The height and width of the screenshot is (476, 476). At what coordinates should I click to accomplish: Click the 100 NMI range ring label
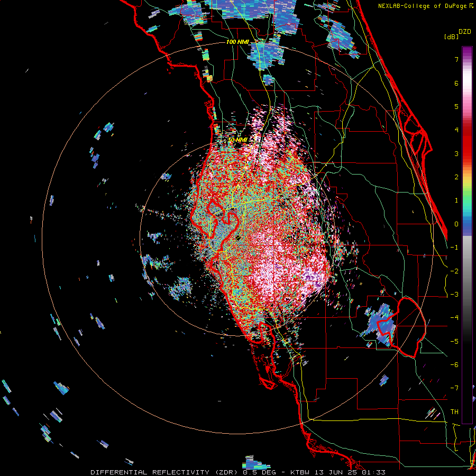(237, 42)
